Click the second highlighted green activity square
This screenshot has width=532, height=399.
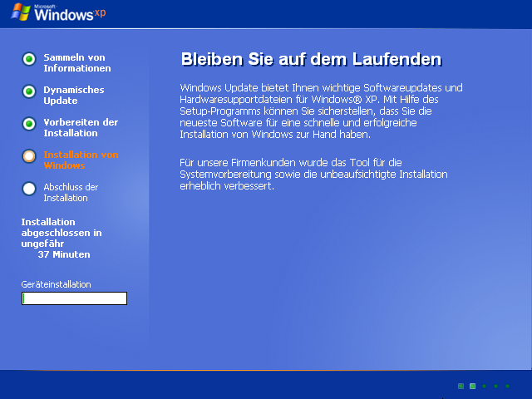(x=472, y=386)
